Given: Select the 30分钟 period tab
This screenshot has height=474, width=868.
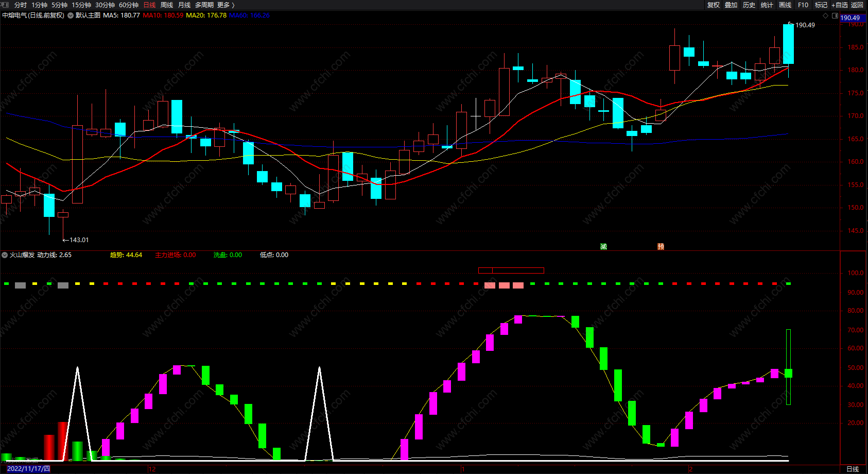Looking at the screenshot, I should 105,5.
